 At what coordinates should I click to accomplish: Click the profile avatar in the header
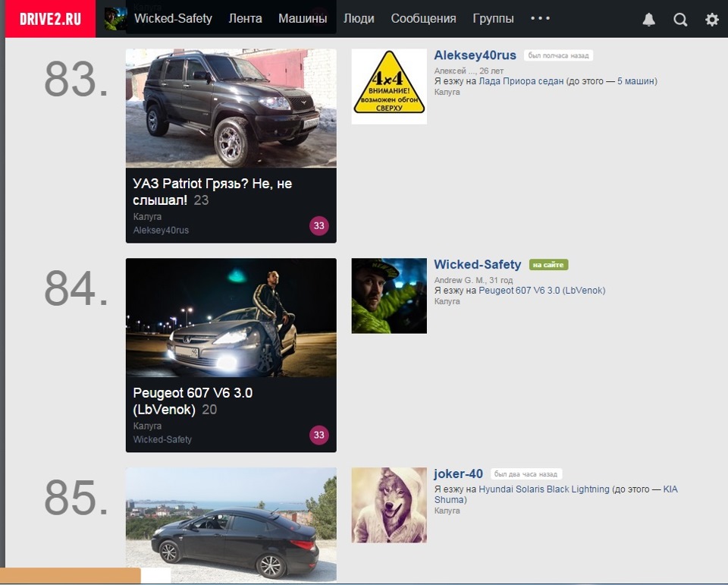point(115,18)
